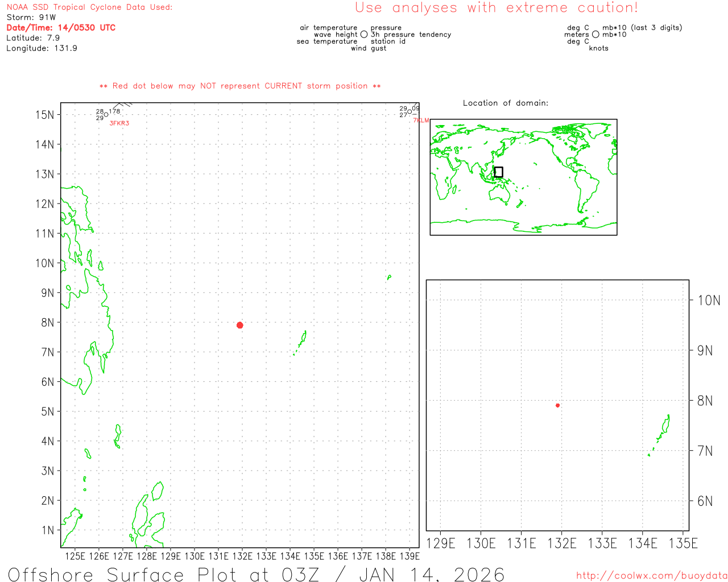Click the red storm dot on main map
The image size is (728, 582).
point(239,325)
